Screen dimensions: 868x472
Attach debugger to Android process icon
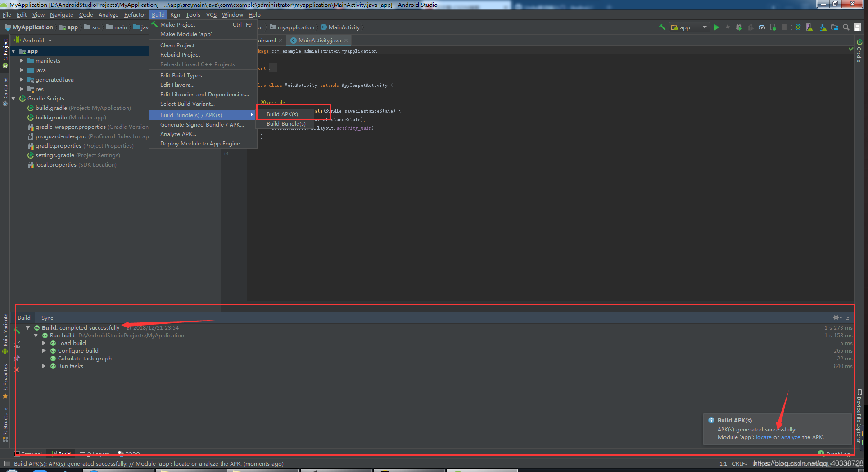pos(773,27)
